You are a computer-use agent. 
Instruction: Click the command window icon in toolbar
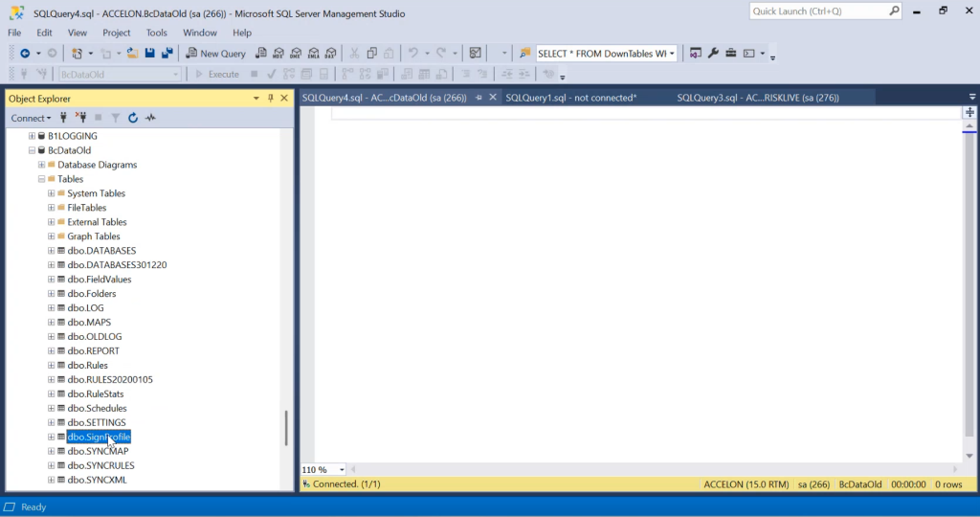[748, 54]
